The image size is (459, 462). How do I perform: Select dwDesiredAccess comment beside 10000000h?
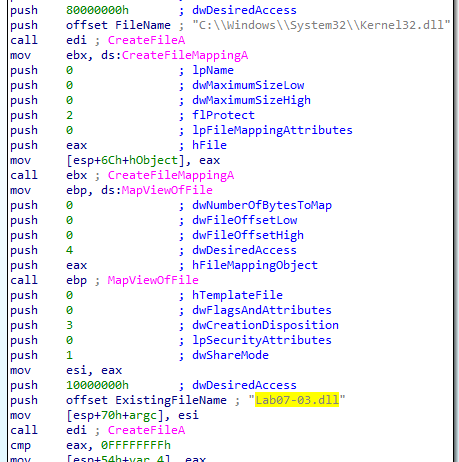[244, 385]
